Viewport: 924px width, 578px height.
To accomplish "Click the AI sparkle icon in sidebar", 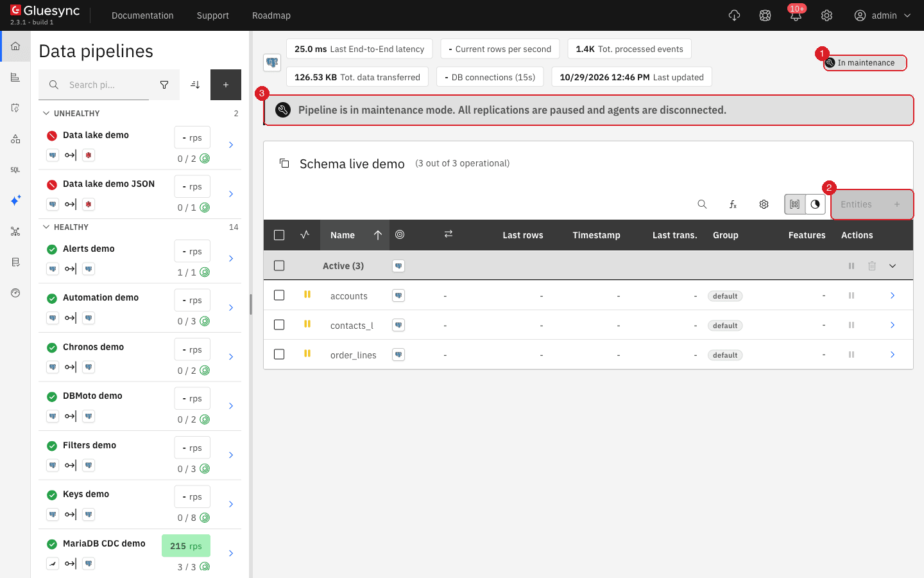I will [15, 200].
